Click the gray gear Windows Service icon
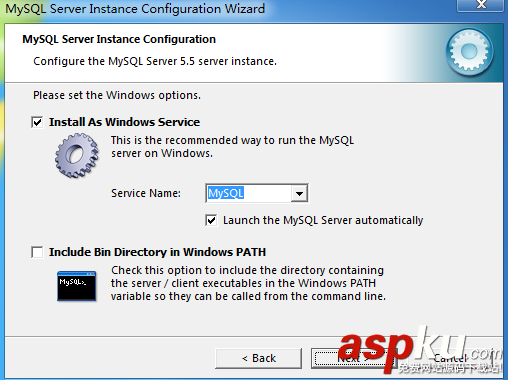Viewport: 508px width, 380px height. click(x=77, y=155)
